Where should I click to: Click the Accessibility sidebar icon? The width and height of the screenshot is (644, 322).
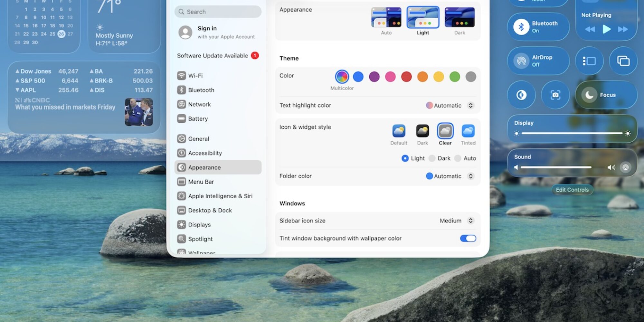pyautogui.click(x=182, y=153)
